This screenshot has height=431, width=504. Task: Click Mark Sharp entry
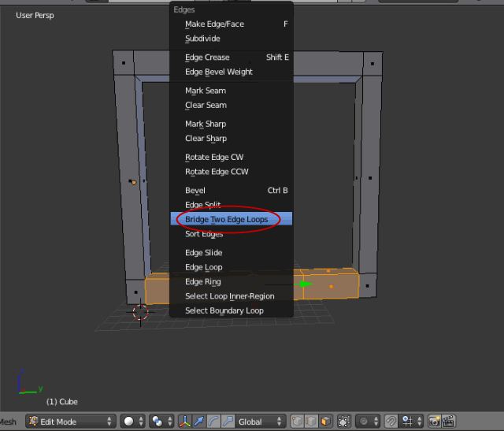click(x=231, y=124)
